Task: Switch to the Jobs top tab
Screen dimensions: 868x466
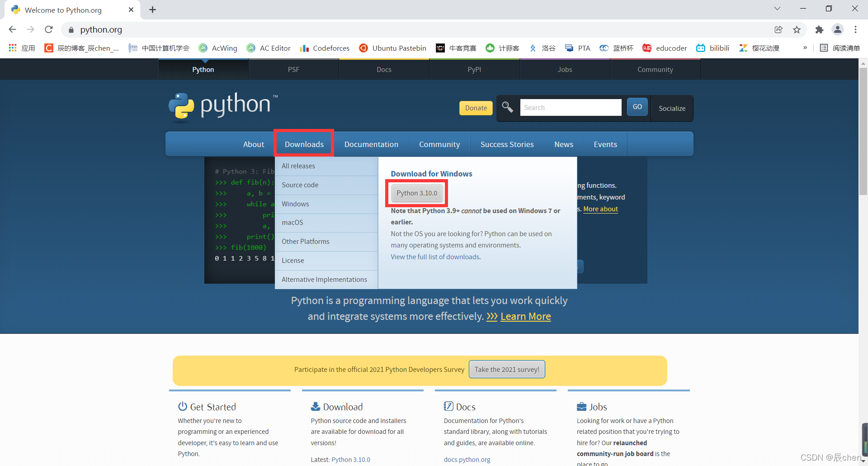Action: click(x=565, y=69)
